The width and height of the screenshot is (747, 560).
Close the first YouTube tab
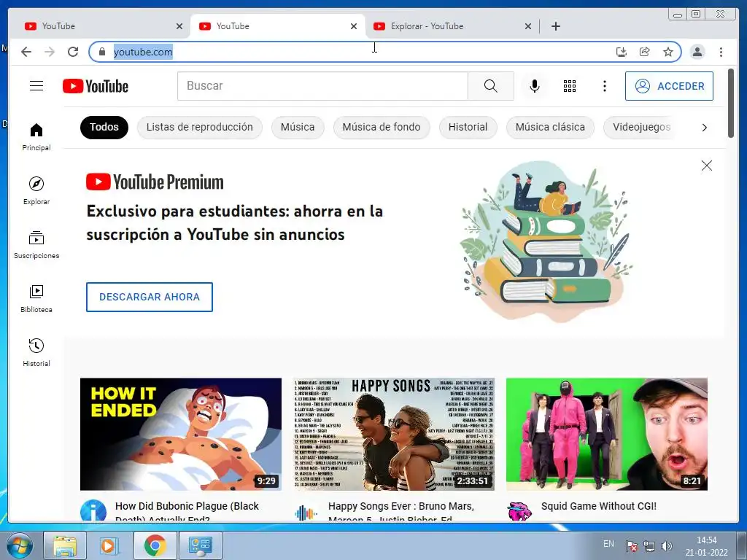tap(179, 26)
